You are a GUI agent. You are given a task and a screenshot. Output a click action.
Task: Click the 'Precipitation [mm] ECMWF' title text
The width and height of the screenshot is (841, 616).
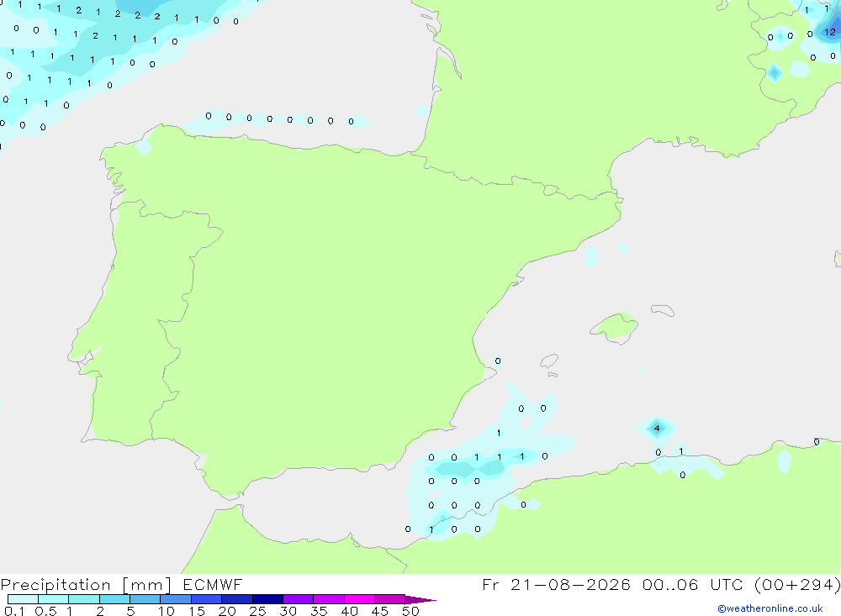click(x=121, y=584)
